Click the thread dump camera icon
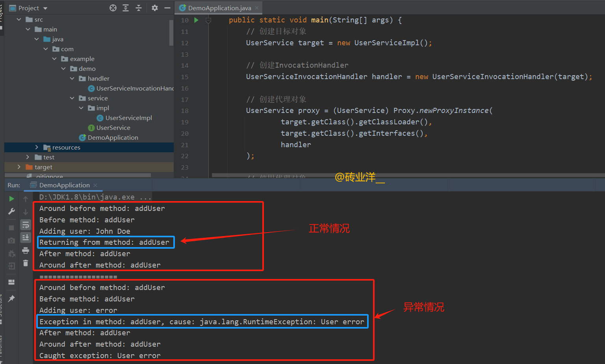This screenshot has width=605, height=364. (x=11, y=240)
